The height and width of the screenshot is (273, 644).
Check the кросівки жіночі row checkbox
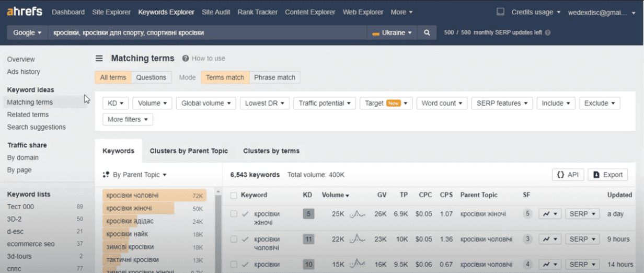point(234,213)
